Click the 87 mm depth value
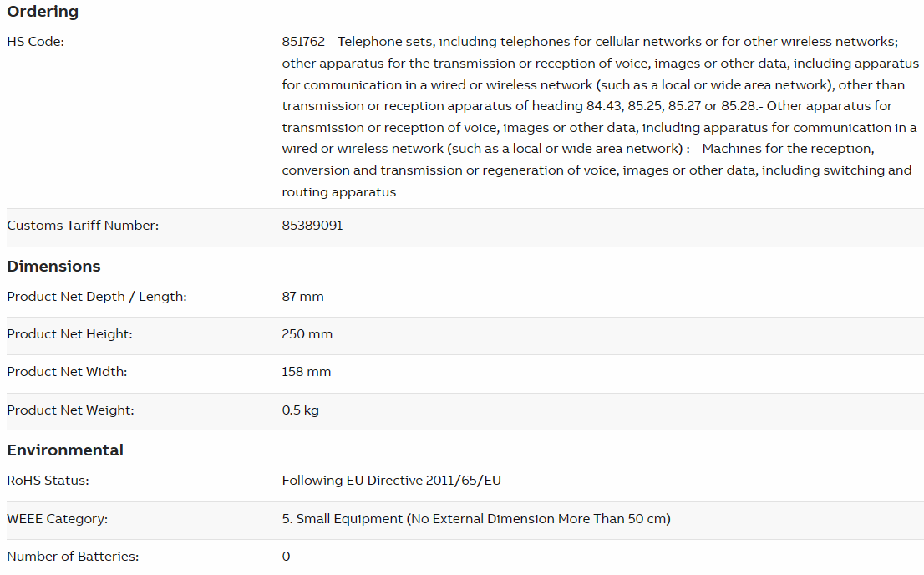This screenshot has width=924, height=575. coord(303,297)
